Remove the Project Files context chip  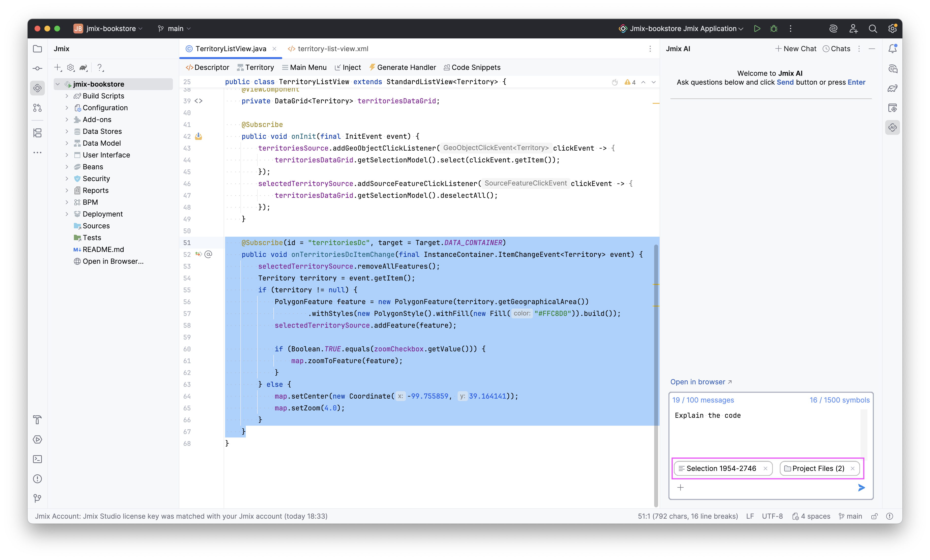click(x=853, y=468)
